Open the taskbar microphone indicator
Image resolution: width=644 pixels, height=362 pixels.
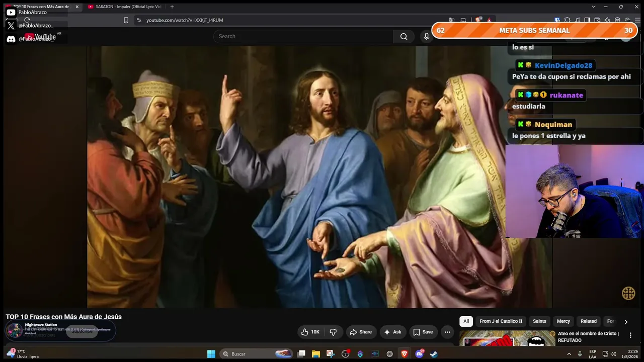pos(580,354)
